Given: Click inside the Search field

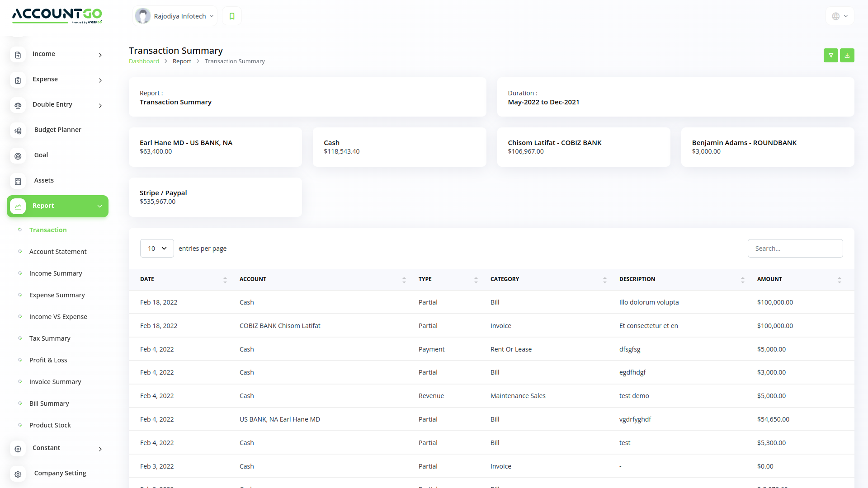Looking at the screenshot, I should [x=795, y=248].
